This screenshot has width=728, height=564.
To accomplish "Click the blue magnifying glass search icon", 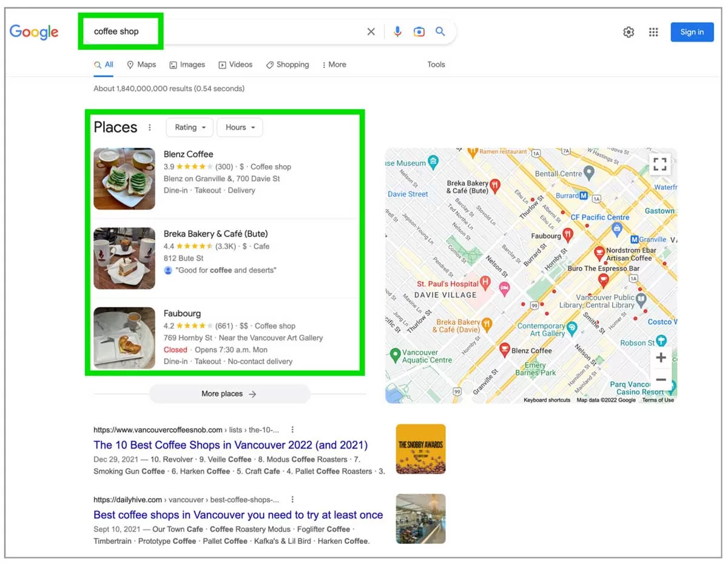I will [x=440, y=32].
